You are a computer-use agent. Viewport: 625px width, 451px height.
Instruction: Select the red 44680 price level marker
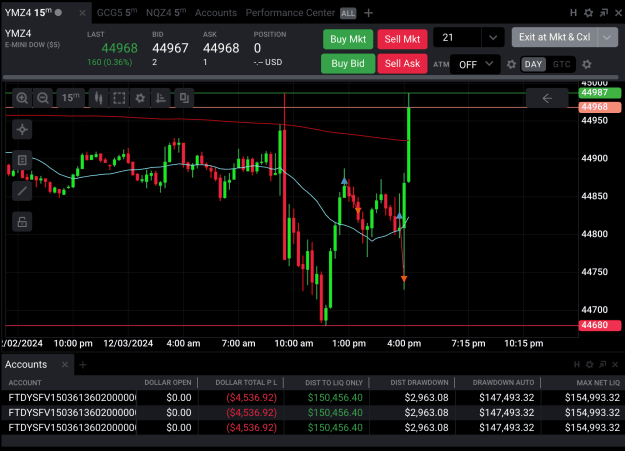pos(599,325)
